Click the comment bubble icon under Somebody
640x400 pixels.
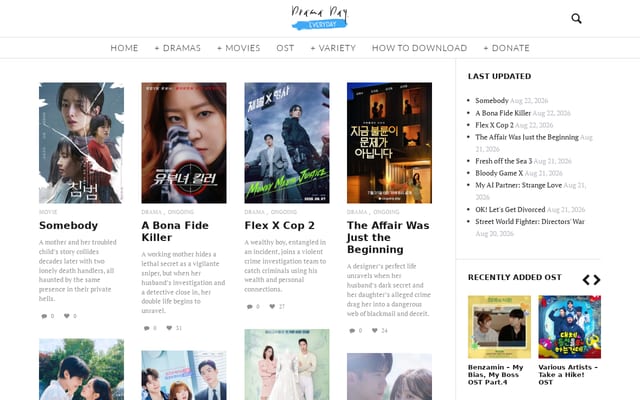pos(44,316)
